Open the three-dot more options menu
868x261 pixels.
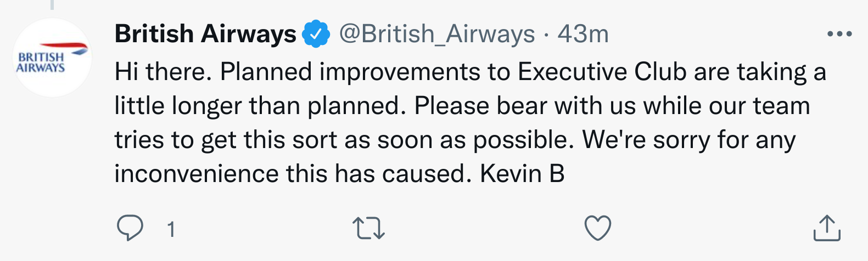click(839, 34)
